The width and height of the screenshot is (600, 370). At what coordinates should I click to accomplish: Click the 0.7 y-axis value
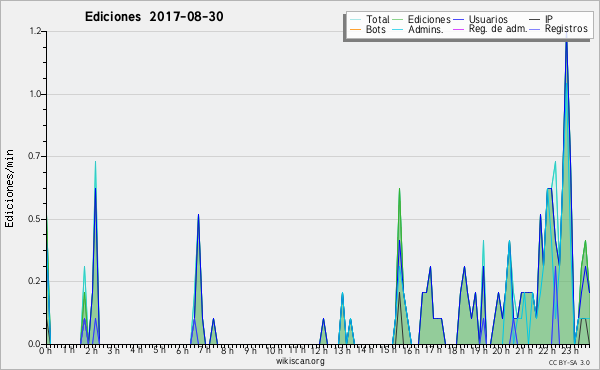[x=35, y=156]
